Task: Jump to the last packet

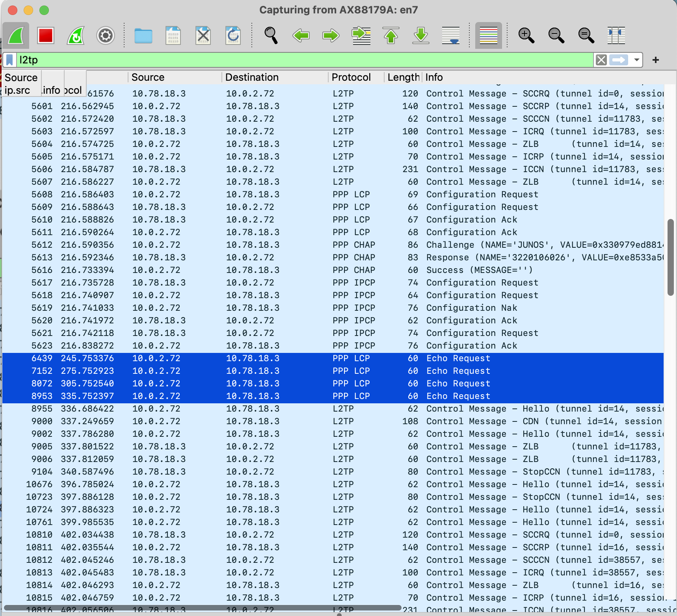Action: click(420, 35)
